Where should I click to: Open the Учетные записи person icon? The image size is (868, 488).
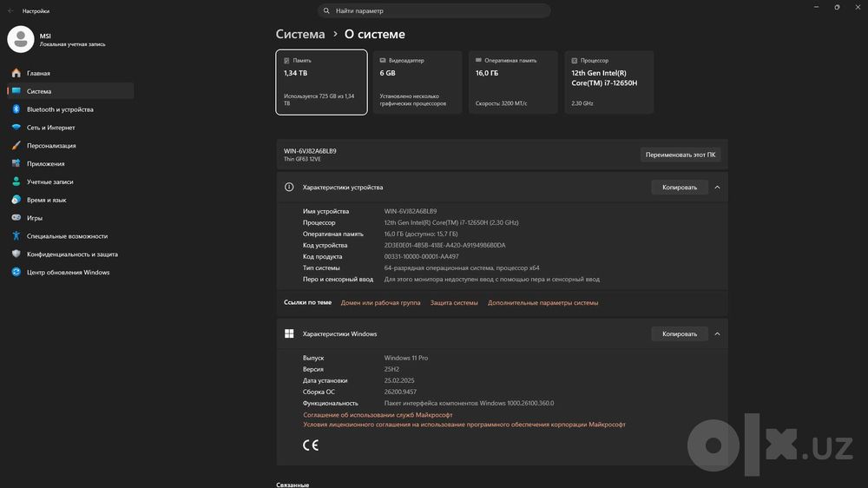click(16, 181)
